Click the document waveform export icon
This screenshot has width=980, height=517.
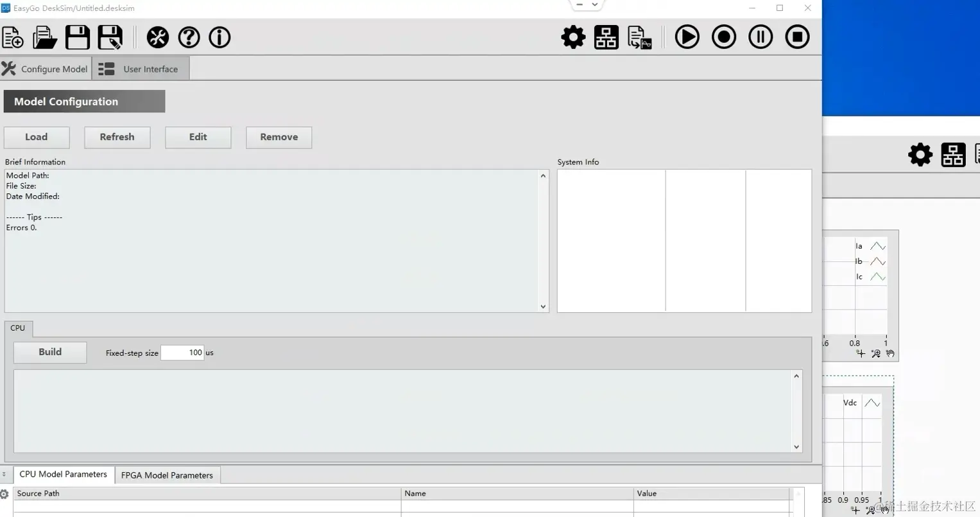(639, 37)
